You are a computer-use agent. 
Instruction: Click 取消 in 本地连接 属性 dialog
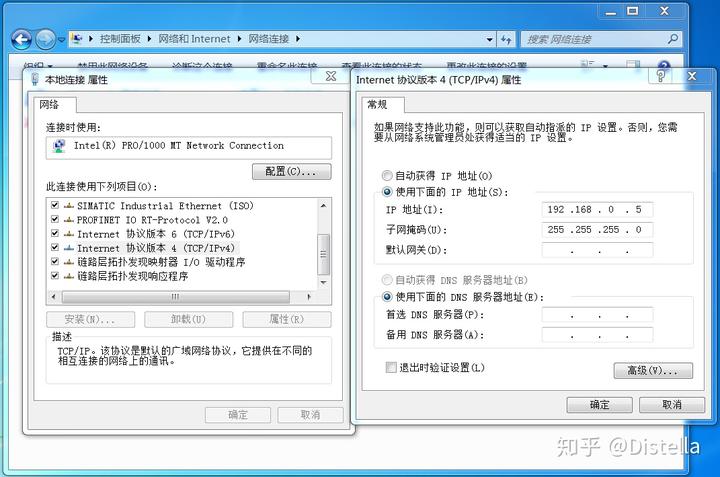click(x=310, y=415)
